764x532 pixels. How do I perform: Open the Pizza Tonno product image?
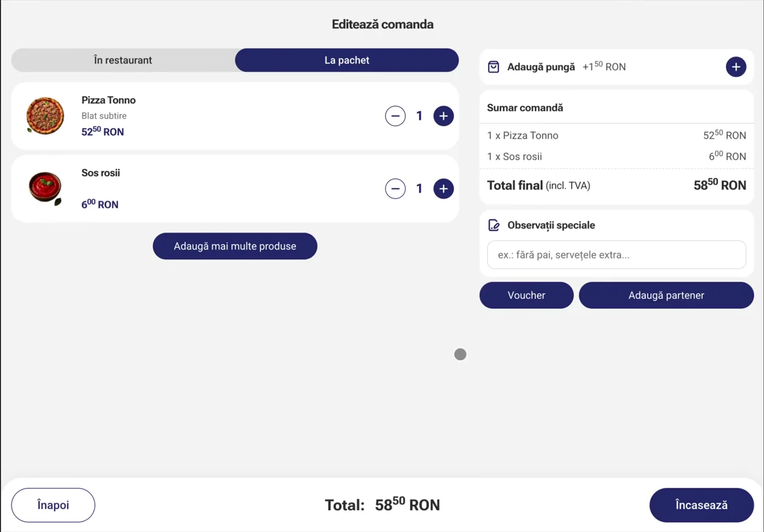(45, 116)
